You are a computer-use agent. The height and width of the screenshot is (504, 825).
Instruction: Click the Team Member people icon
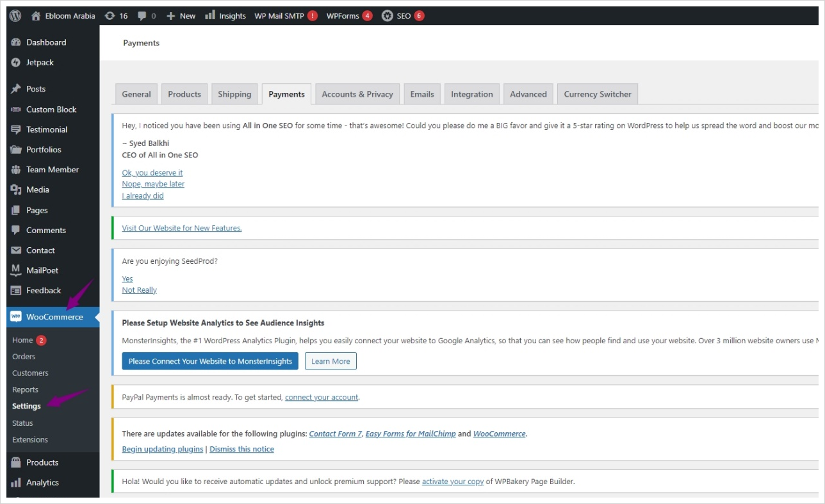[x=16, y=170]
